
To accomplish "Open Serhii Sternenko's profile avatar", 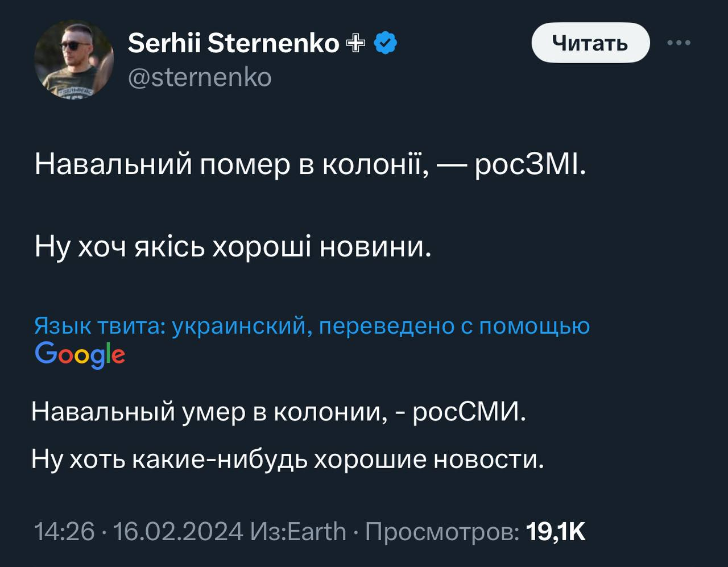I will pos(74,60).
